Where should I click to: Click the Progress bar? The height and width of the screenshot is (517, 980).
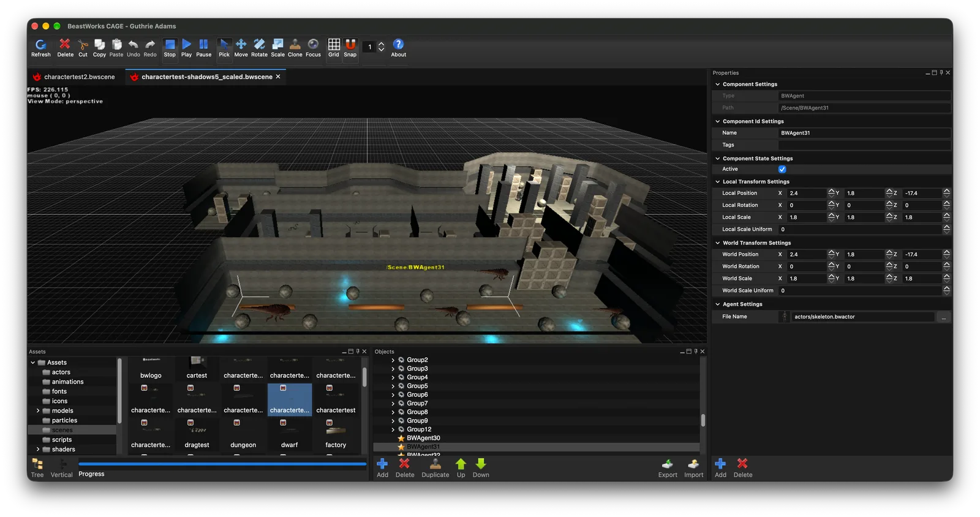[x=222, y=464]
